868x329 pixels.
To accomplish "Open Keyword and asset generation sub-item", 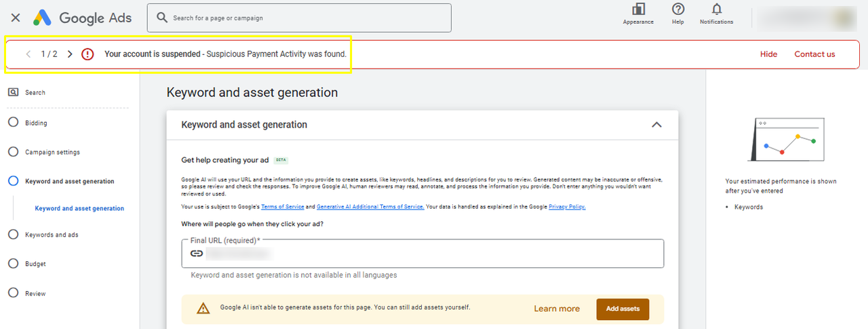I will [79, 208].
